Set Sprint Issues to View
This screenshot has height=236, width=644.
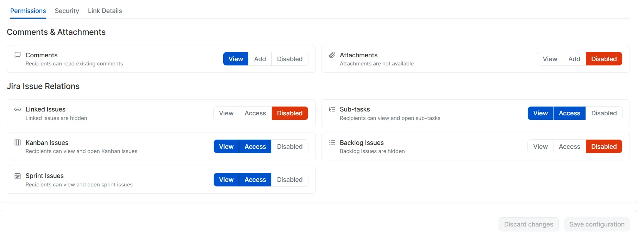pyautogui.click(x=226, y=180)
